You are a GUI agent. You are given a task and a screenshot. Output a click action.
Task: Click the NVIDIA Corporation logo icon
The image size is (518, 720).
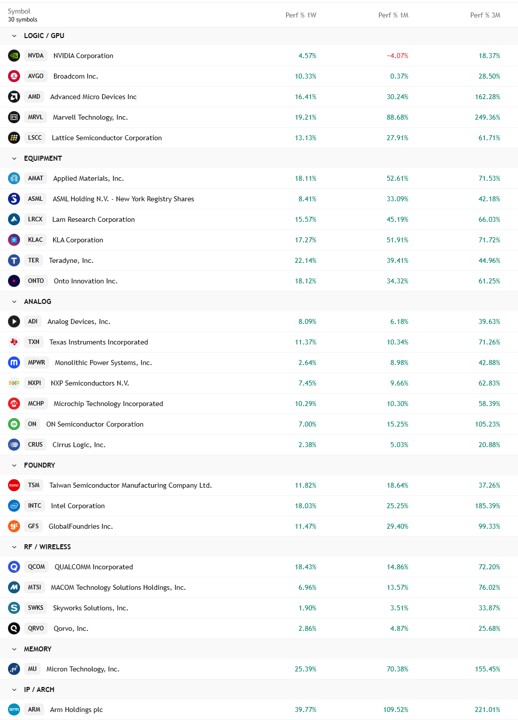coord(14,56)
